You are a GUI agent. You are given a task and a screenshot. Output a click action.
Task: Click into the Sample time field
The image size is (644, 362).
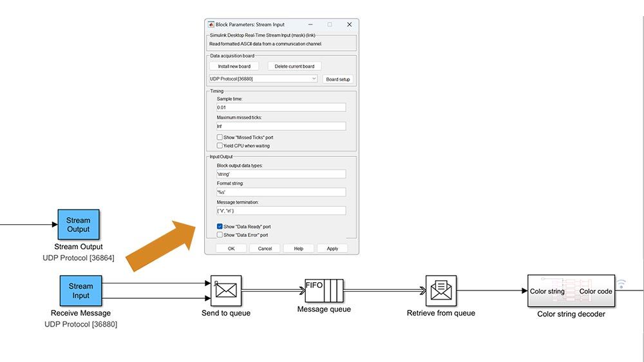[281, 108]
